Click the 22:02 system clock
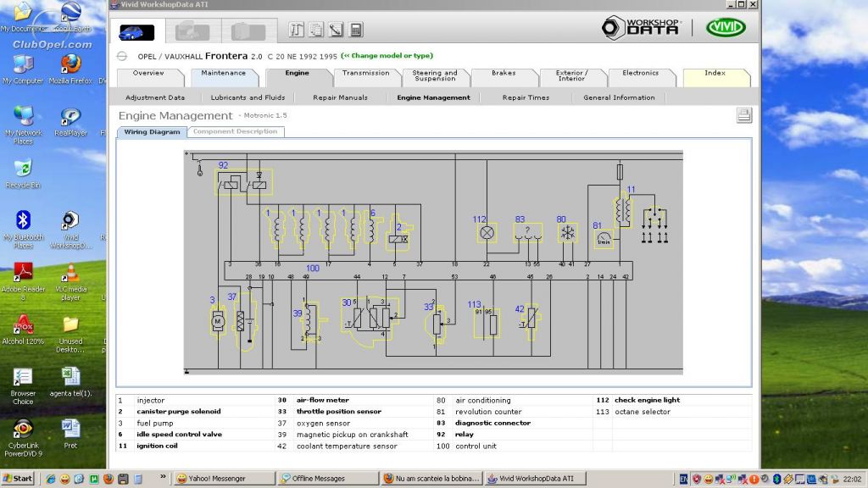This screenshot has height=488, width=868. point(852,480)
